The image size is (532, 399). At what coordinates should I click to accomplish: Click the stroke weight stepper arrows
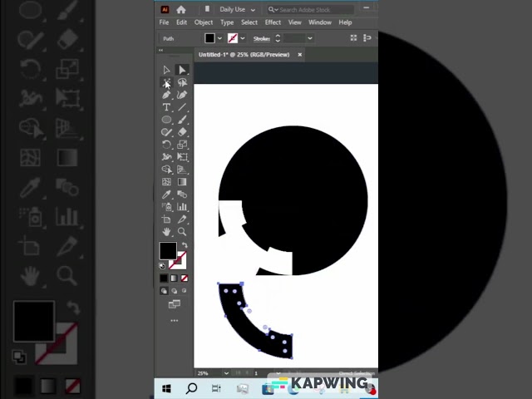(x=278, y=38)
